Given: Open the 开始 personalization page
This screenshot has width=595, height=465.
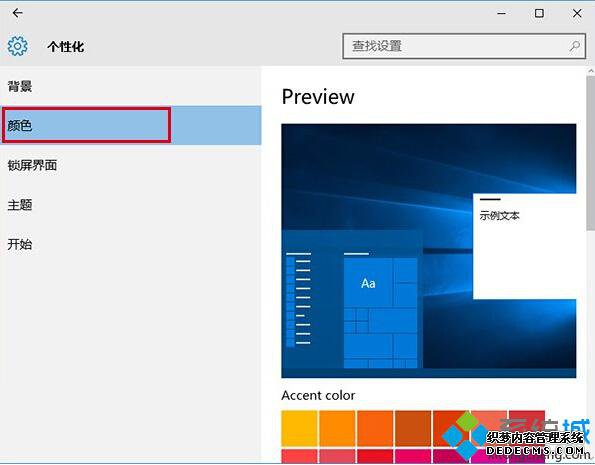Looking at the screenshot, I should click(20, 244).
